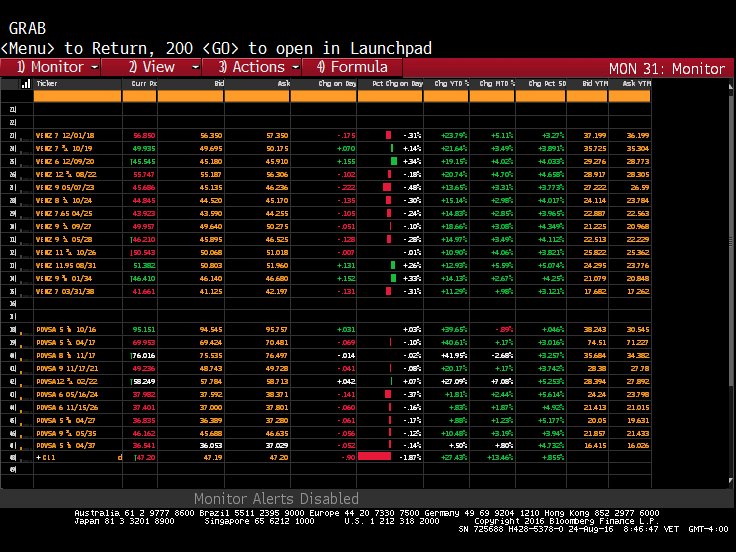Click the Chg YTD value +41.95%
The height and width of the screenshot is (552, 736).
[454, 355]
